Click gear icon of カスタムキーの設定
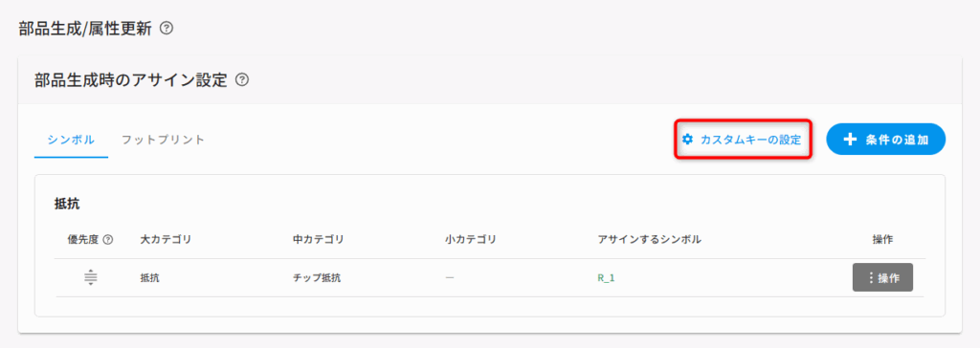 (687, 140)
